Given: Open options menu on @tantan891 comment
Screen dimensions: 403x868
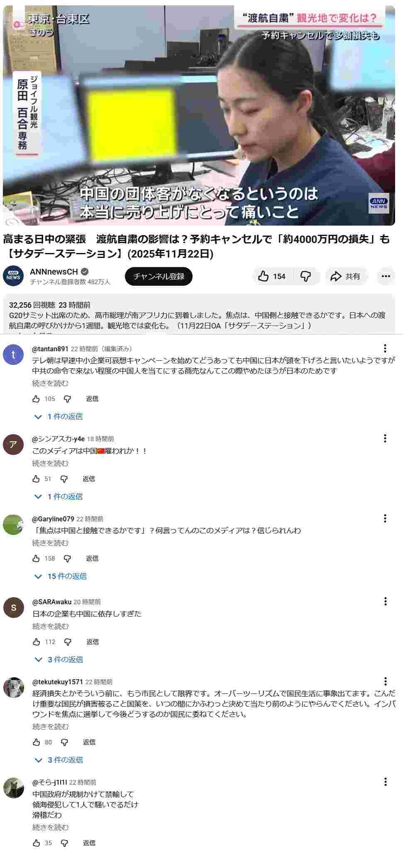Looking at the screenshot, I should (x=385, y=348).
